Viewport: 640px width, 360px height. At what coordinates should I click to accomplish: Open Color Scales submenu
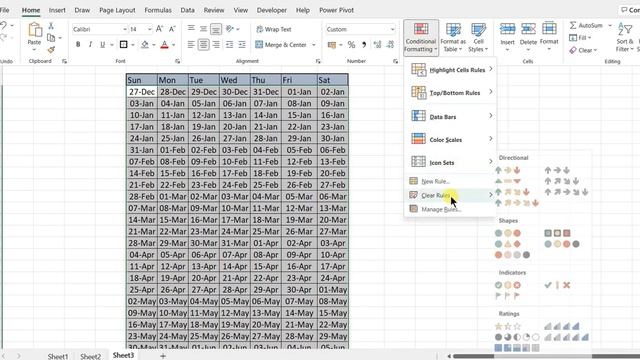(x=451, y=139)
